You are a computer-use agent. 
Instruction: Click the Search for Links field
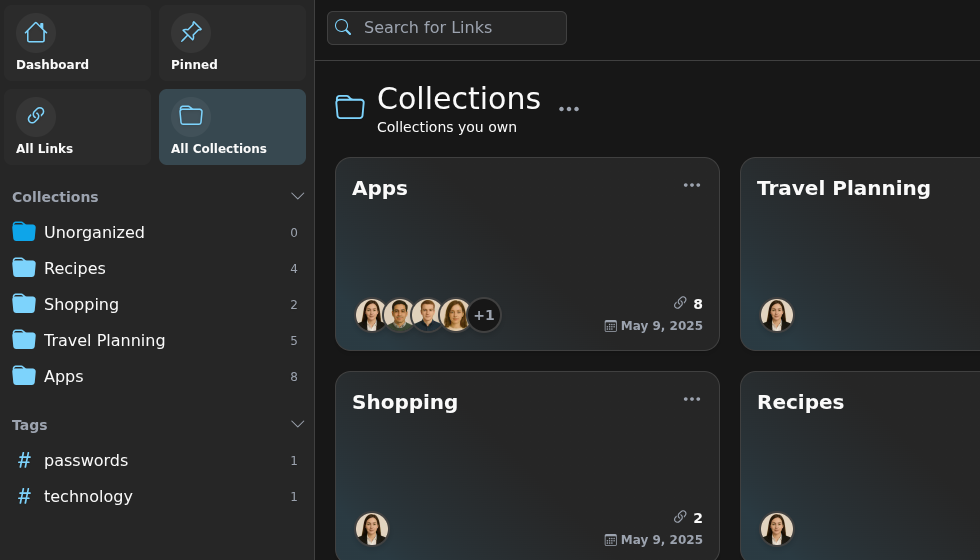pyautogui.click(x=447, y=28)
